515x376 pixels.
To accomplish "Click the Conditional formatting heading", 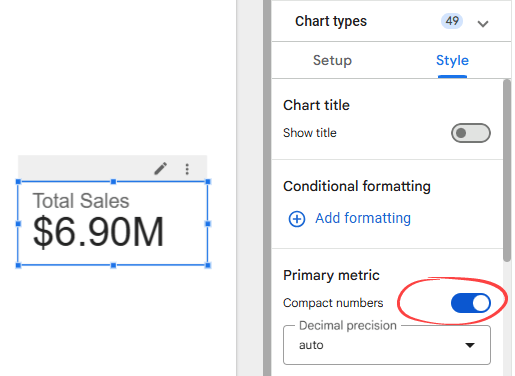I will click(x=357, y=186).
